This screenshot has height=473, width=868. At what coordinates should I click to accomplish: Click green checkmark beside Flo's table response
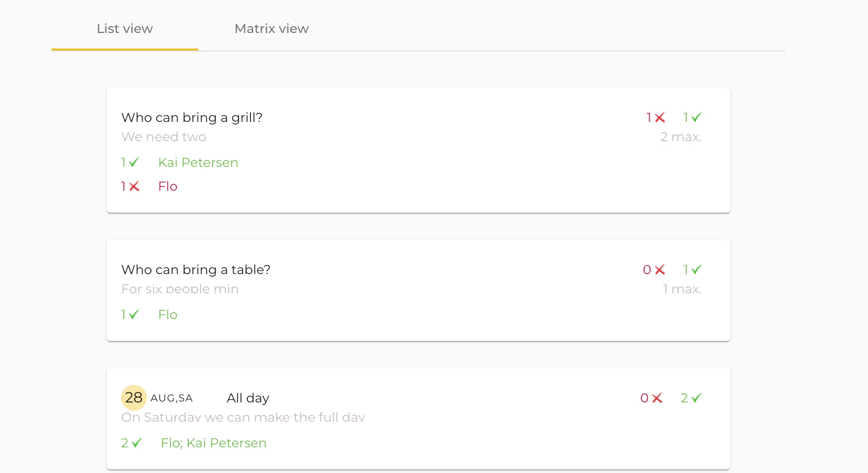pos(134,315)
